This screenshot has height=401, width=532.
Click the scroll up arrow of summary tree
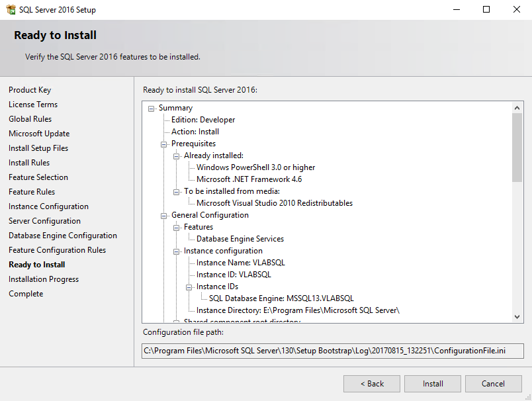click(x=517, y=108)
